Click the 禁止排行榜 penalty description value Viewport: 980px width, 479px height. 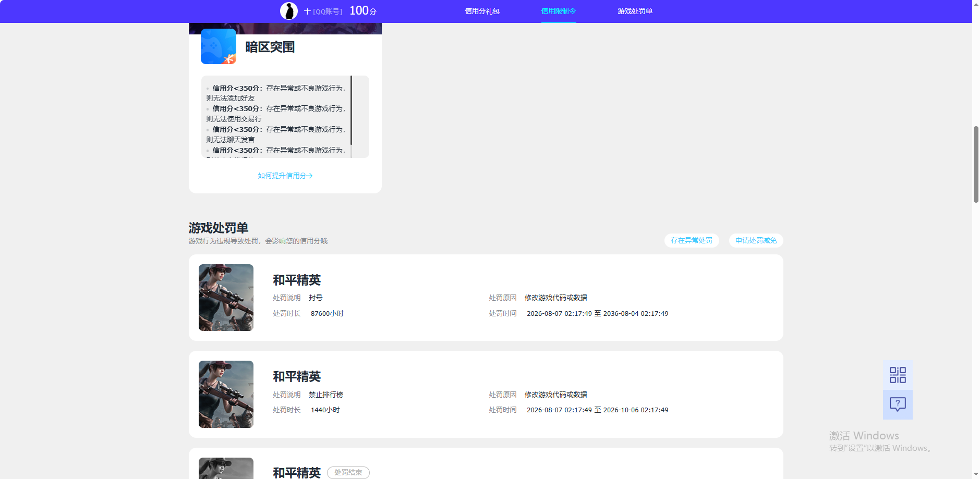(x=326, y=395)
